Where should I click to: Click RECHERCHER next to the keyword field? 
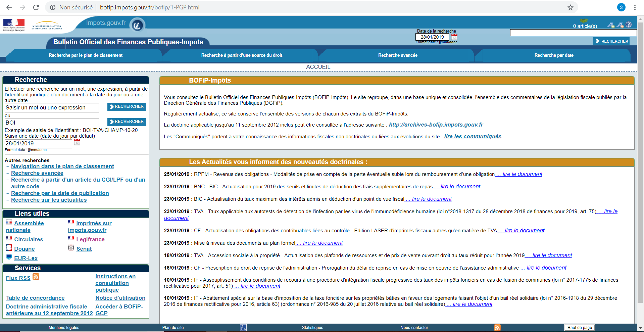pyautogui.click(x=127, y=107)
